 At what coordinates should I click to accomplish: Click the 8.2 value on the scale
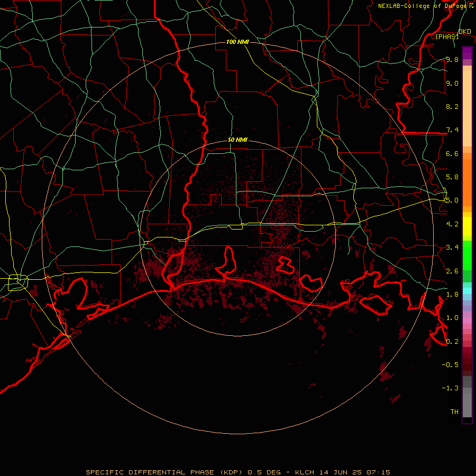[452, 106]
